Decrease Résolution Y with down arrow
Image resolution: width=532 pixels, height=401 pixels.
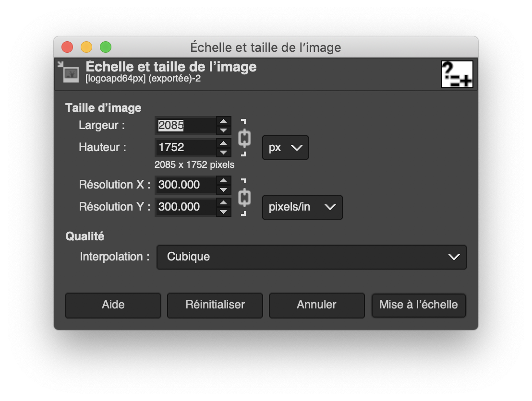coord(223,212)
